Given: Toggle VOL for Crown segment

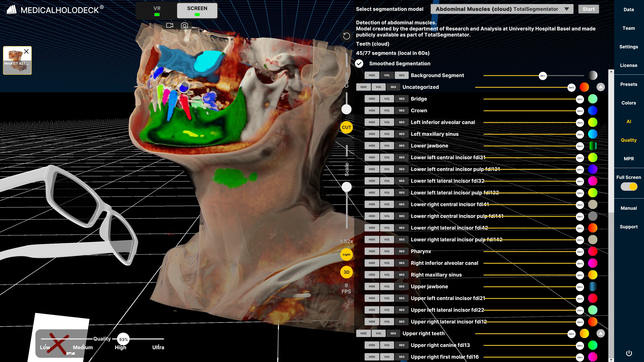Looking at the screenshot, I should click(387, 110).
